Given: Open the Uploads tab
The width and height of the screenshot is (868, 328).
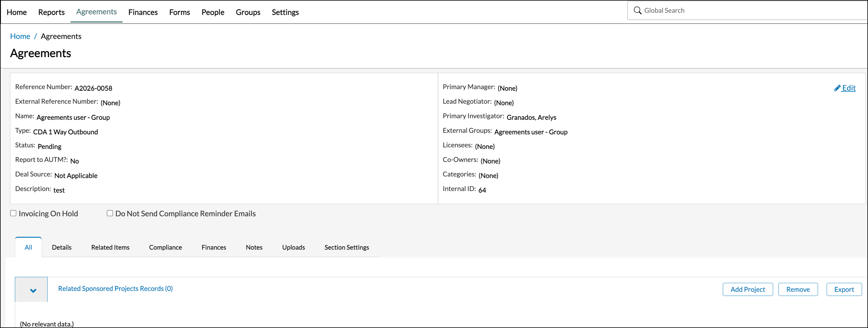Looking at the screenshot, I should pyautogui.click(x=294, y=247).
